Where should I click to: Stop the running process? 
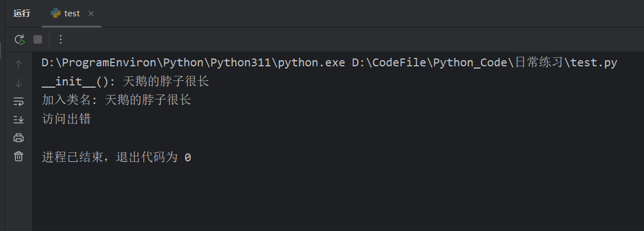[x=38, y=39]
